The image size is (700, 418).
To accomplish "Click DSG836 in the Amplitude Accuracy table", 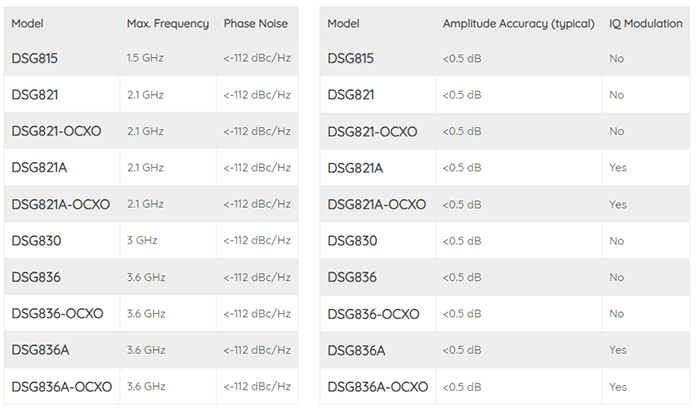I will [x=352, y=277].
